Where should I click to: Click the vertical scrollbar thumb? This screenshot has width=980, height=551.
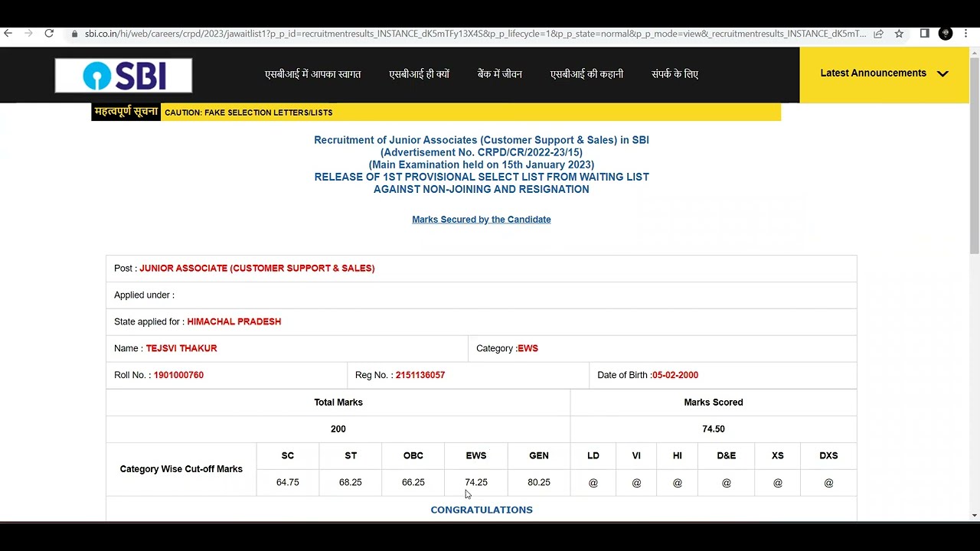point(974,157)
